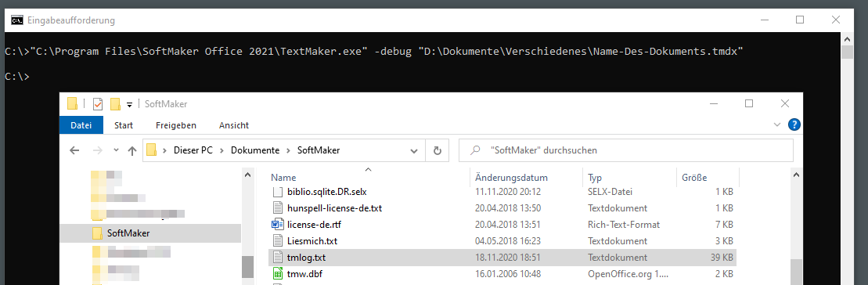Click the tmw.dbf spreadsheet file icon
Viewport: 868px width, 285px height.
(x=277, y=274)
